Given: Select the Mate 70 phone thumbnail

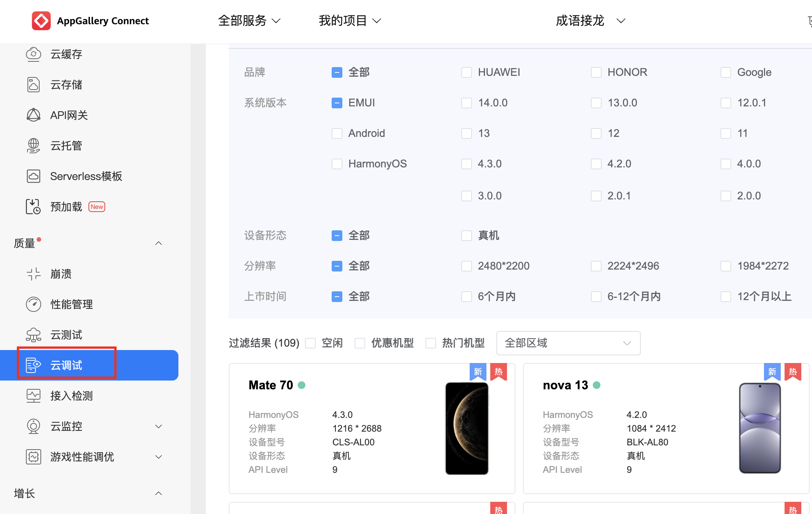Looking at the screenshot, I should pos(467,428).
